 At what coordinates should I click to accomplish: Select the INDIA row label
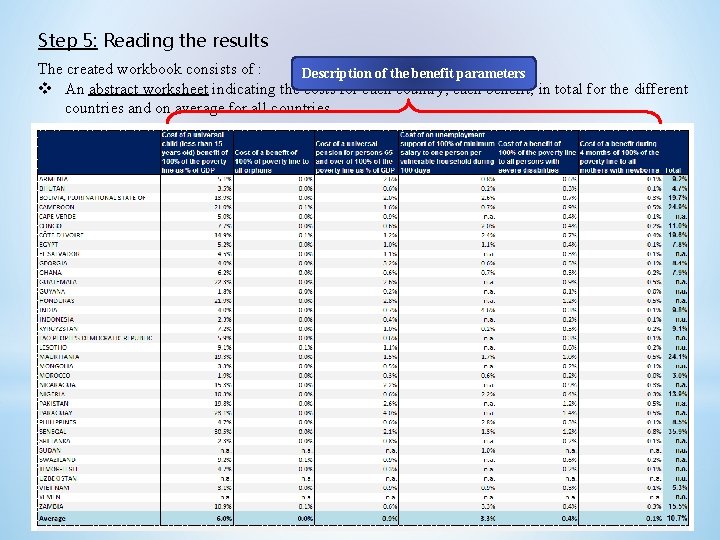(x=48, y=310)
